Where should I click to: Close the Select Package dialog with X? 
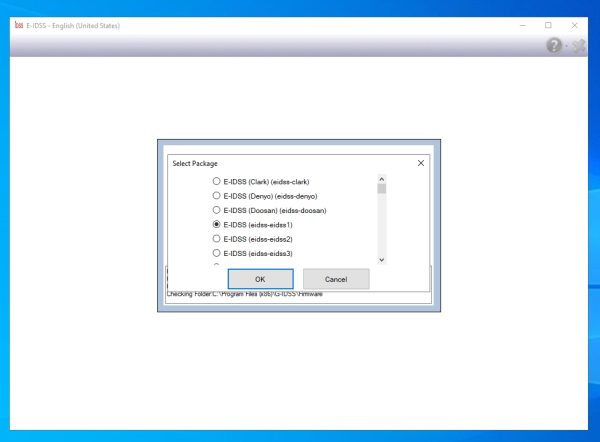coord(421,163)
